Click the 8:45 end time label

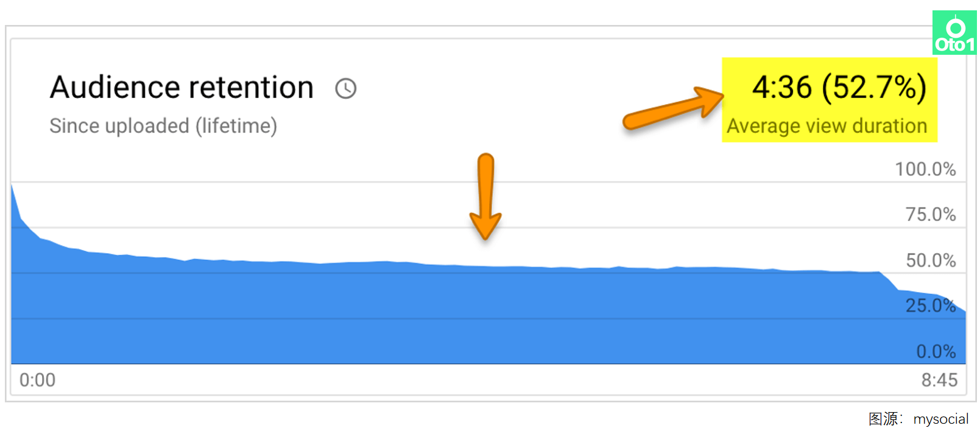click(939, 380)
